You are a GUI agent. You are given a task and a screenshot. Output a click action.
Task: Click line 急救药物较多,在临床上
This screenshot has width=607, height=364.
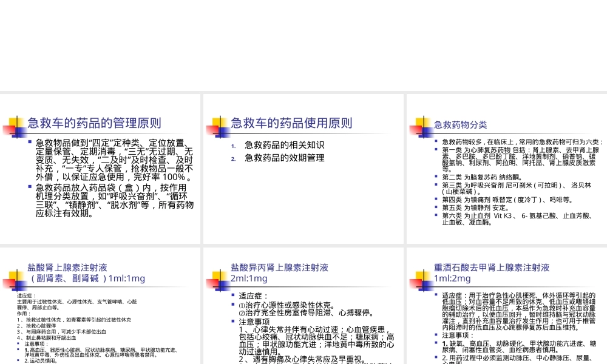(x=523, y=142)
